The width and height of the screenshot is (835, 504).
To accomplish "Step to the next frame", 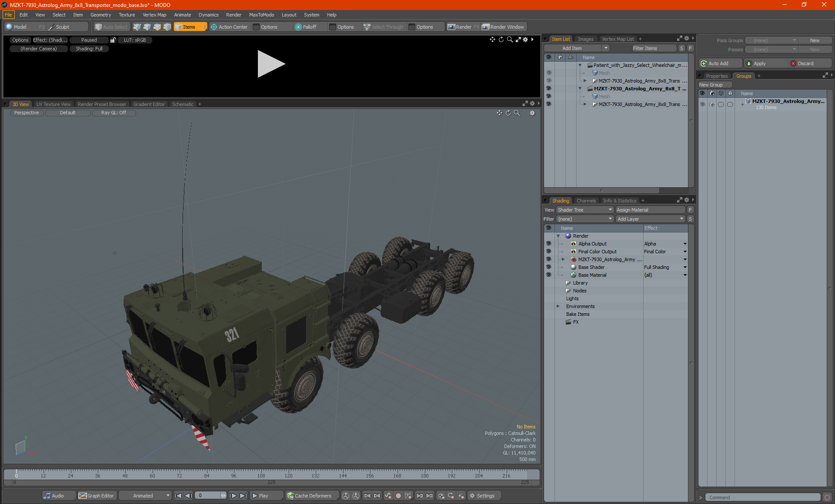I will [x=233, y=496].
